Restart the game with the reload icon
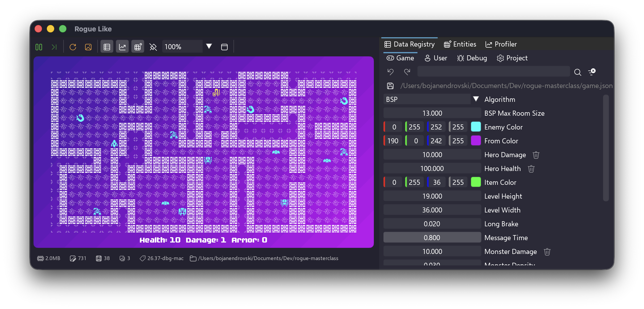644x309 pixels. point(73,47)
